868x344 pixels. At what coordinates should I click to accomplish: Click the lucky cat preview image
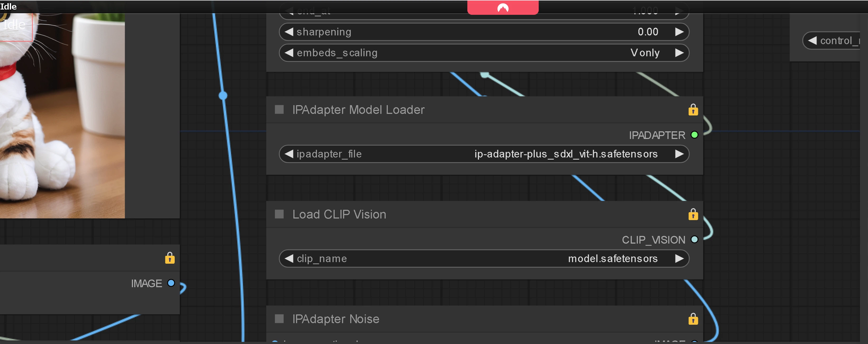coord(62,115)
